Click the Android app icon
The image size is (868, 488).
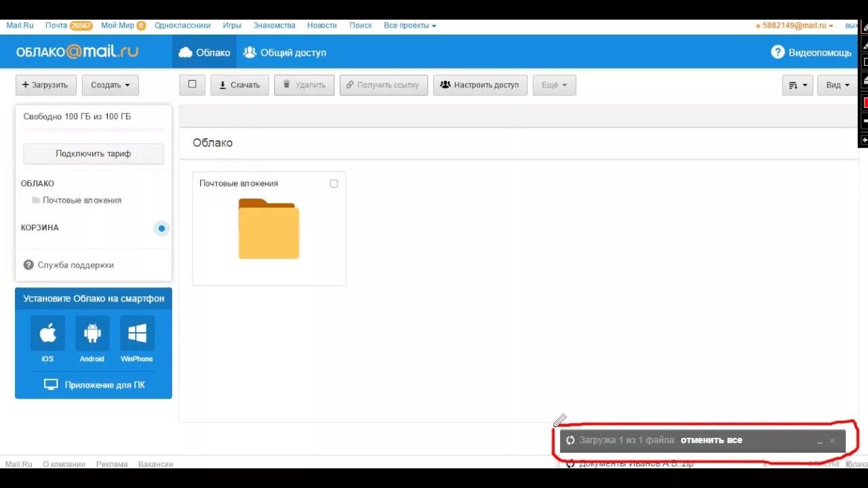92,333
